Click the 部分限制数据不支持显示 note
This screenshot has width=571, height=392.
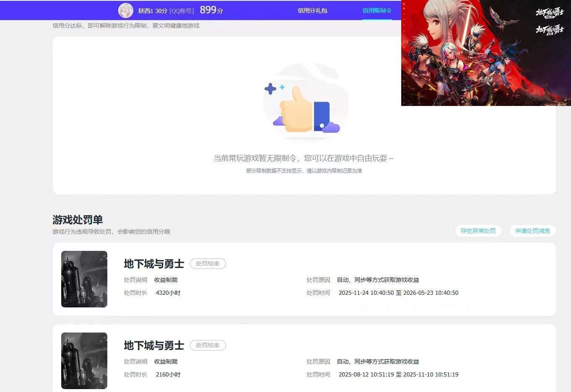[x=304, y=171]
